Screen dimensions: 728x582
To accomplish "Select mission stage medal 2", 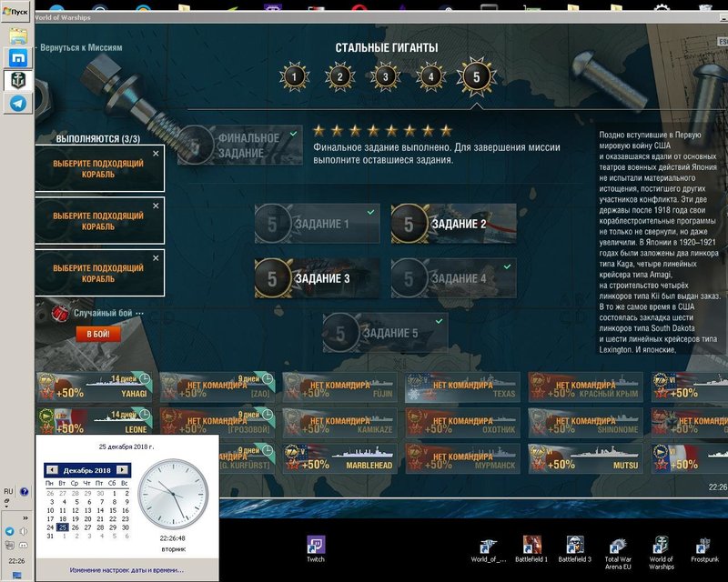I will pos(339,76).
